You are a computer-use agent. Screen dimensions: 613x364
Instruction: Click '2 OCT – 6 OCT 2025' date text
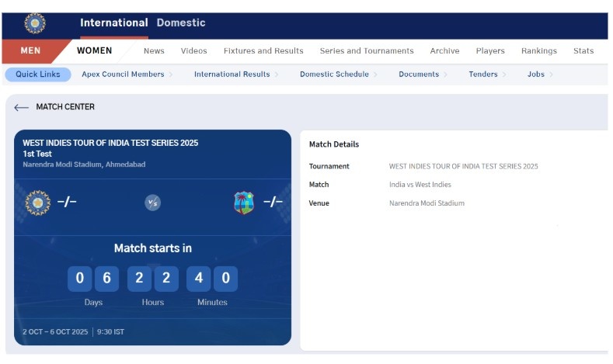click(55, 332)
